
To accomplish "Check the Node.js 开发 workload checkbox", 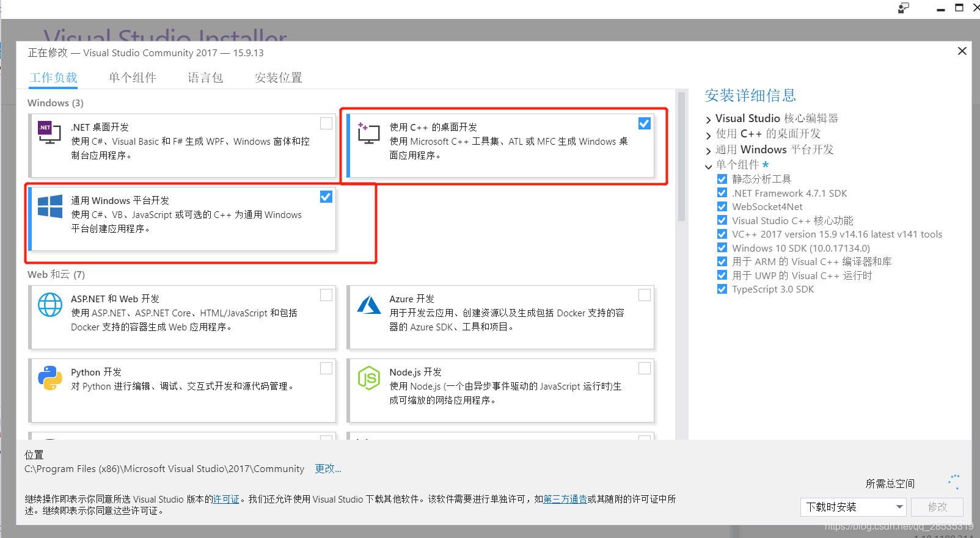I will pos(645,368).
